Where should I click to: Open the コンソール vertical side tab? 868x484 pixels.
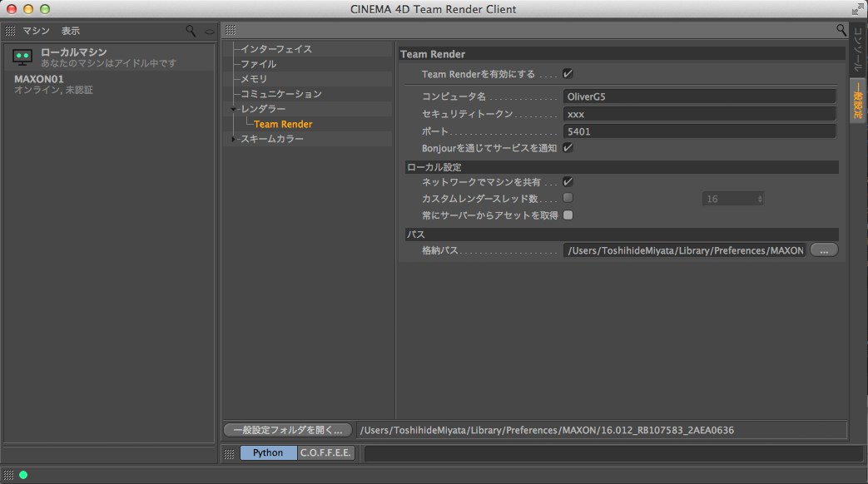(x=858, y=49)
